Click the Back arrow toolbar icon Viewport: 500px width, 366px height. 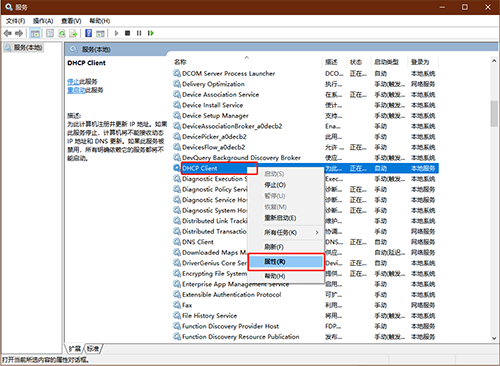pos(7,33)
